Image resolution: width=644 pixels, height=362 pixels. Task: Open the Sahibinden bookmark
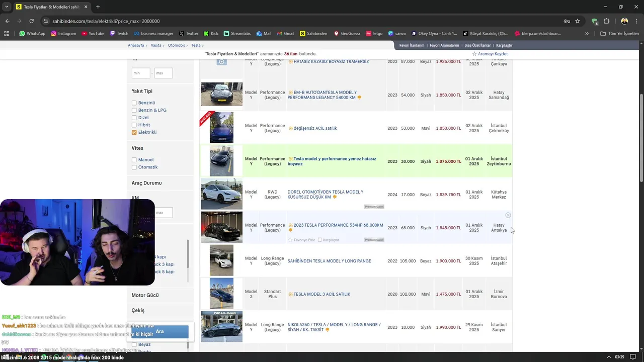pos(313,34)
